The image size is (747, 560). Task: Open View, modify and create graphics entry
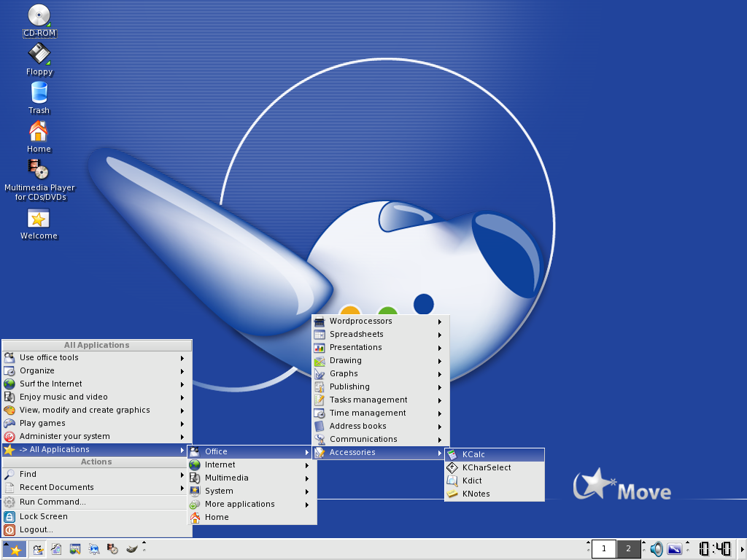[97, 410]
